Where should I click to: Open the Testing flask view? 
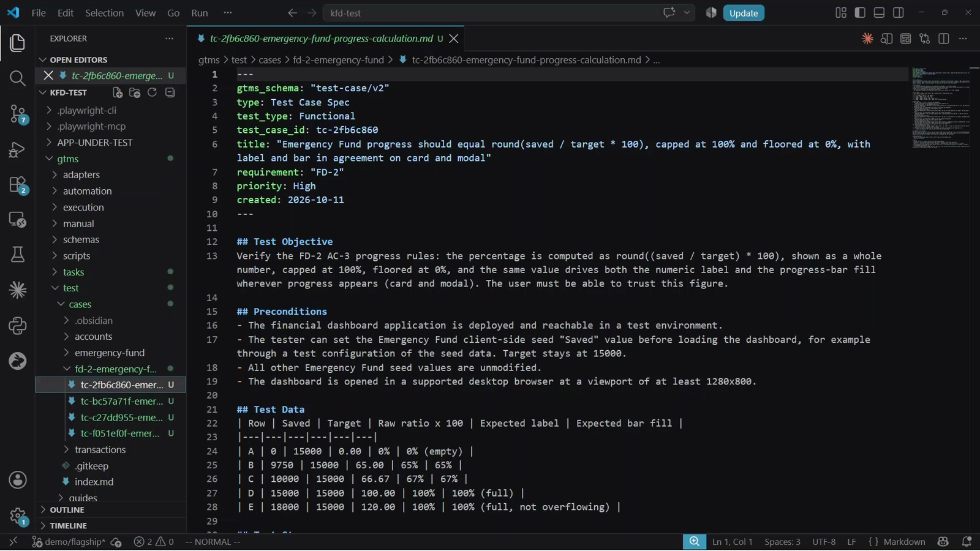pos(17,255)
